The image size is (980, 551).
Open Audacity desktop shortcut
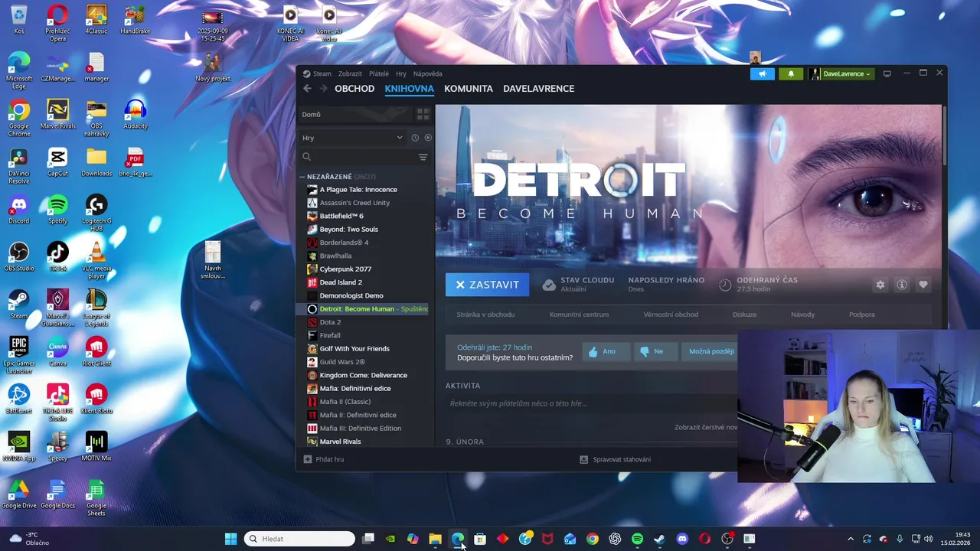(x=135, y=115)
